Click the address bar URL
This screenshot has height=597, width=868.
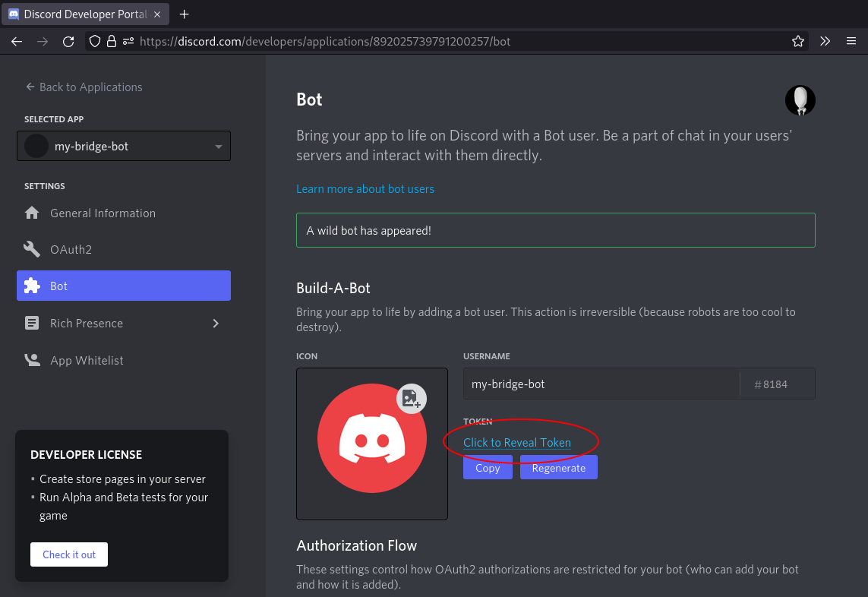click(x=325, y=42)
